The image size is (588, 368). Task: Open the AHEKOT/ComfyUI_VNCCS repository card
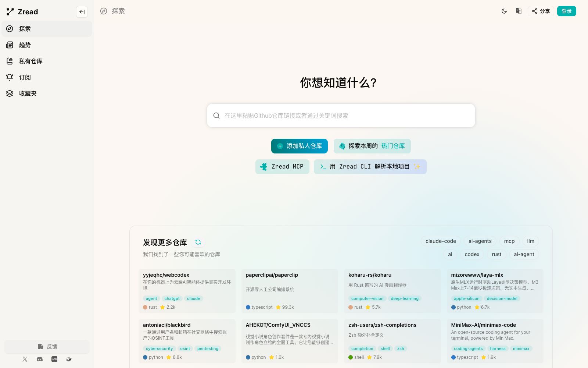(x=290, y=341)
